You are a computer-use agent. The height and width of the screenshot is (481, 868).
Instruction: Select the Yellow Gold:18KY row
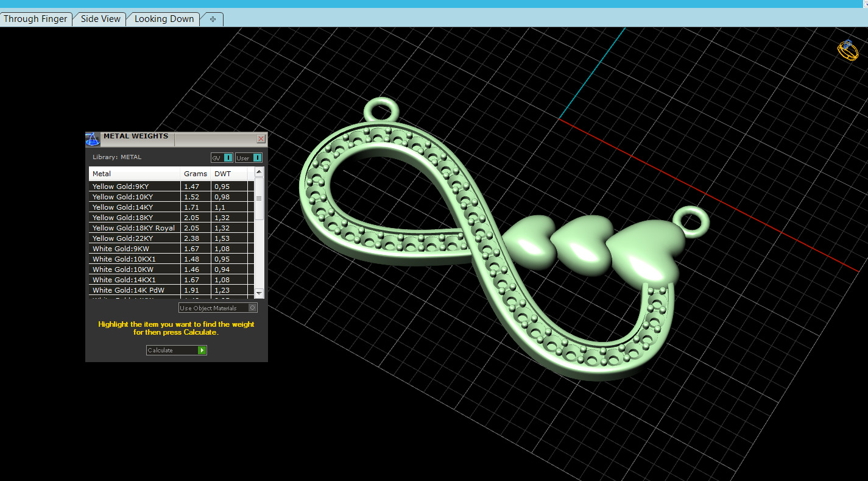pos(172,218)
